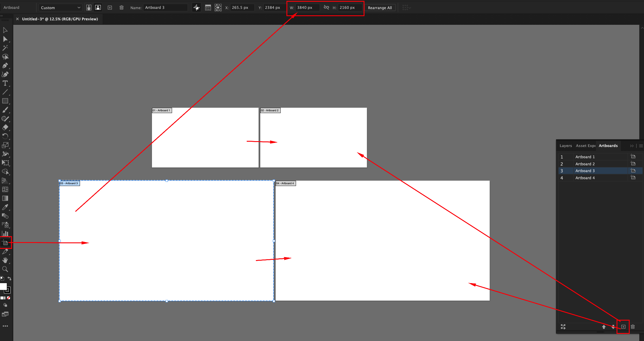Enable constrain width and height proportions
This screenshot has height=341, width=644.
pyautogui.click(x=326, y=7)
